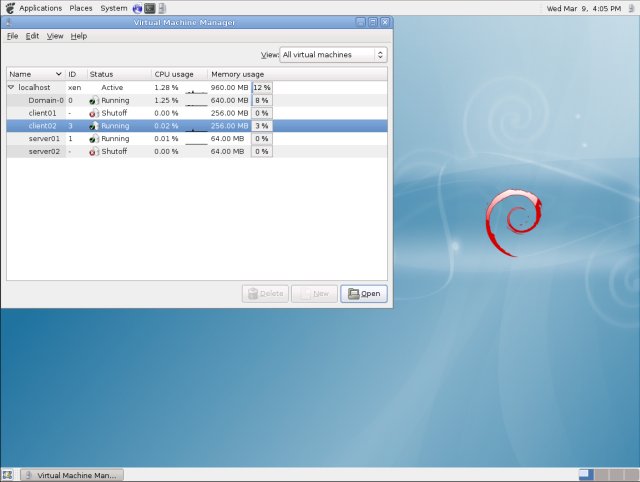Open the Places panel menu
The height and width of the screenshot is (482, 640).
coord(81,8)
